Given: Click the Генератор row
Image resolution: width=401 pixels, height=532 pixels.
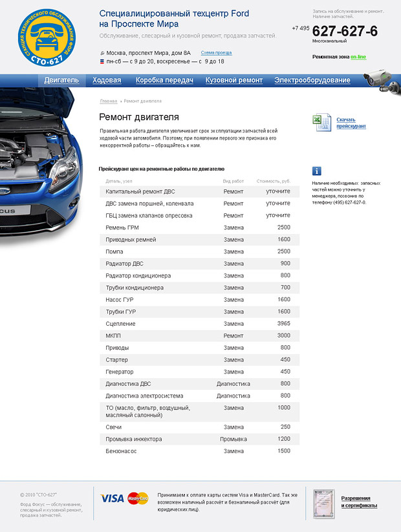Looking at the screenshot, I should tap(200, 372).
